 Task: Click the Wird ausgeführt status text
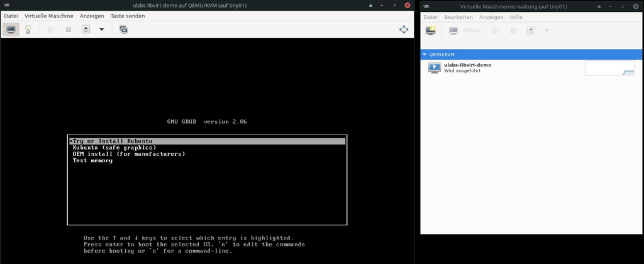click(462, 70)
